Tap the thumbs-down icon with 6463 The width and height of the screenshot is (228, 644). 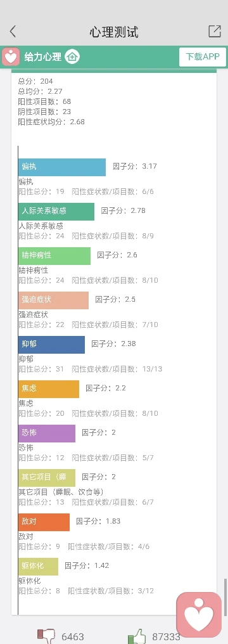[x=46, y=636]
